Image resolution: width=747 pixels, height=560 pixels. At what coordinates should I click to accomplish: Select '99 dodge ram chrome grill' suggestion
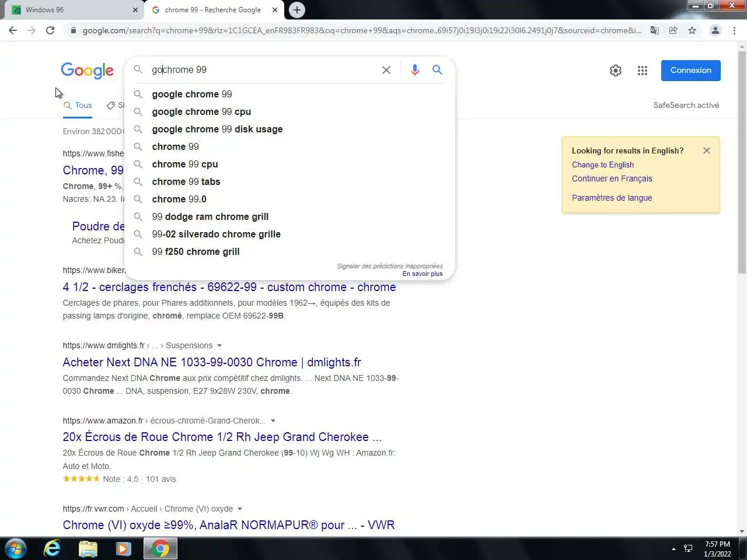click(289, 216)
